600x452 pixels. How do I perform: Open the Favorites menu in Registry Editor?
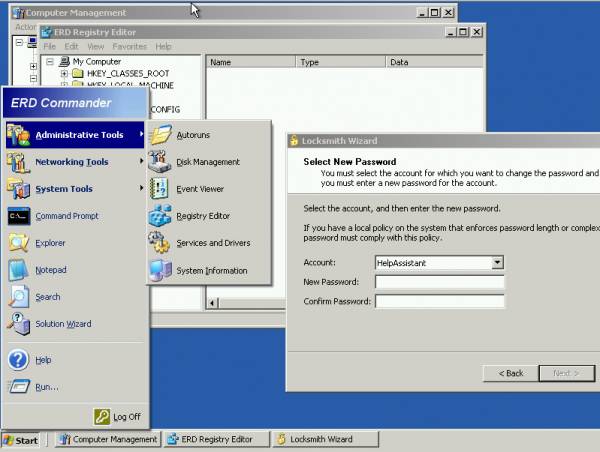(129, 47)
